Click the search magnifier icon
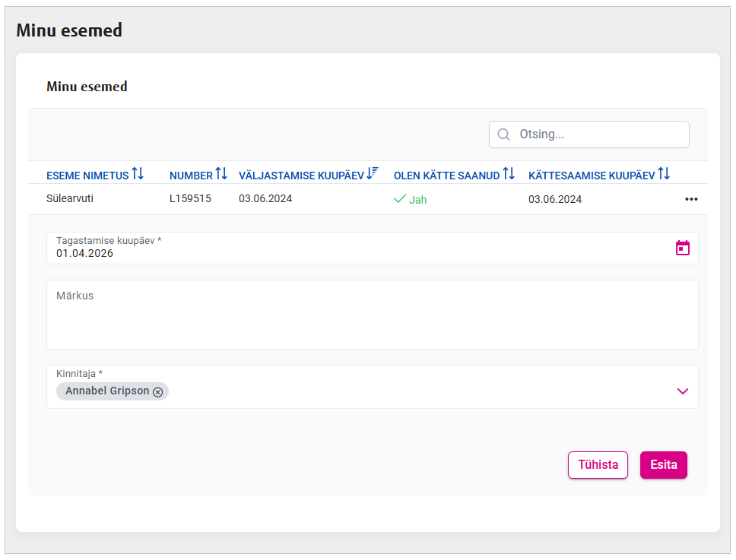The width and height of the screenshot is (736, 560). tap(503, 134)
